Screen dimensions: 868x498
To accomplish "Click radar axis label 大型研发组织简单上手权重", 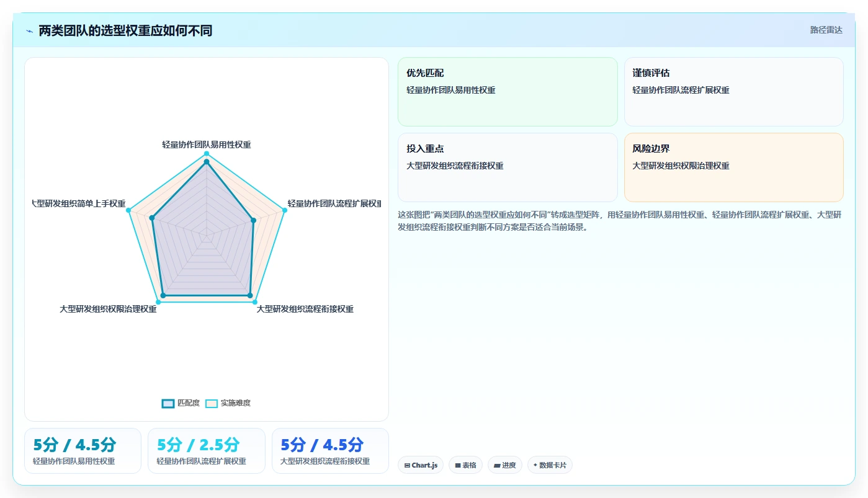I will click(79, 203).
